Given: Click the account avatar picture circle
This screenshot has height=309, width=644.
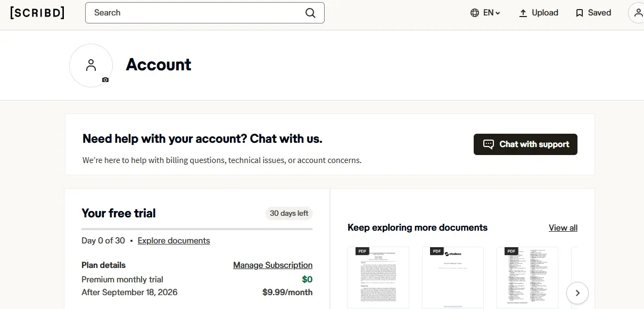Looking at the screenshot, I should tap(91, 66).
